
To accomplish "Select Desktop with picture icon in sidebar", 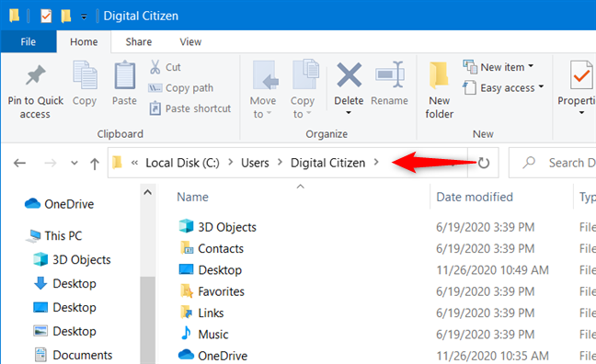I will [64, 331].
